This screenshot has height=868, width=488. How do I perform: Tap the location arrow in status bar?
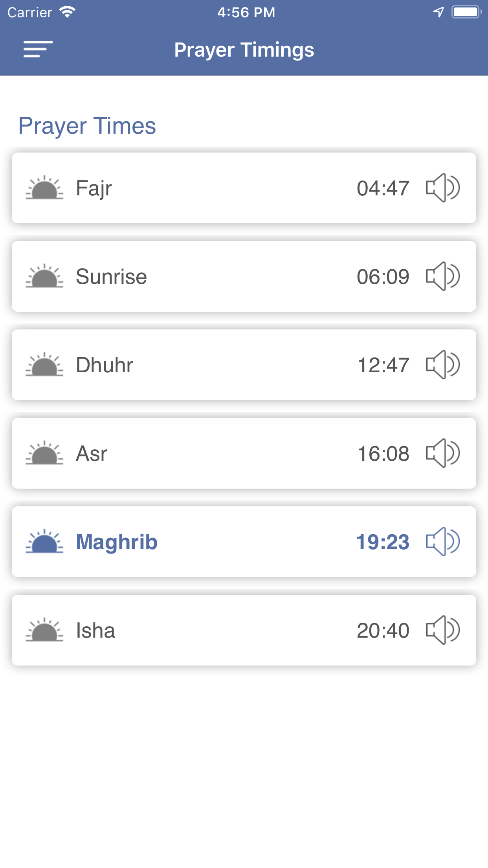coord(438,12)
